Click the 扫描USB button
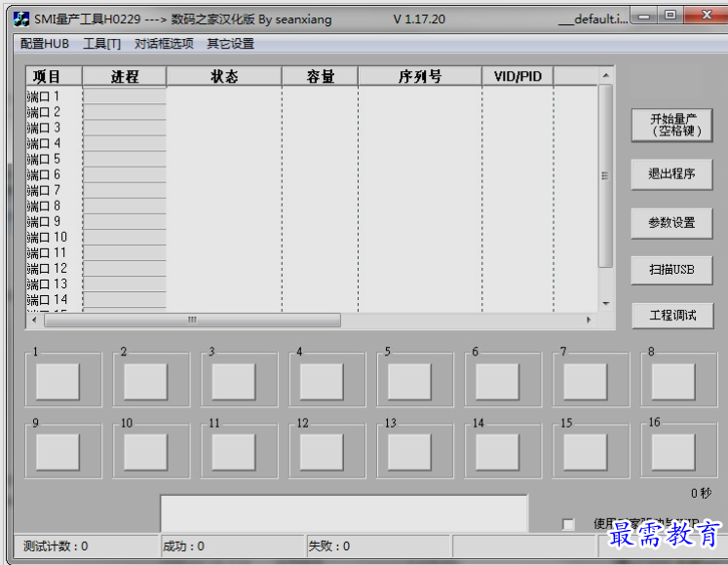The image size is (728, 565). tap(671, 270)
